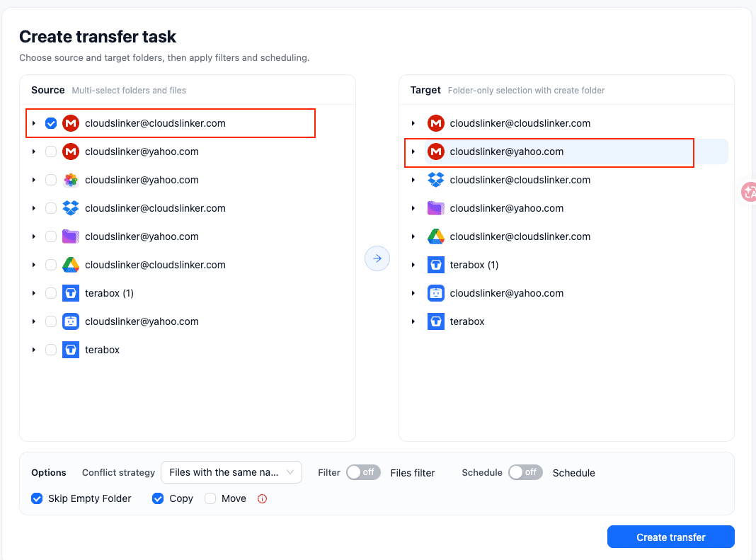Check the Source Google Drive account checkbox
Viewport: 756px width, 560px height.
tap(51, 265)
